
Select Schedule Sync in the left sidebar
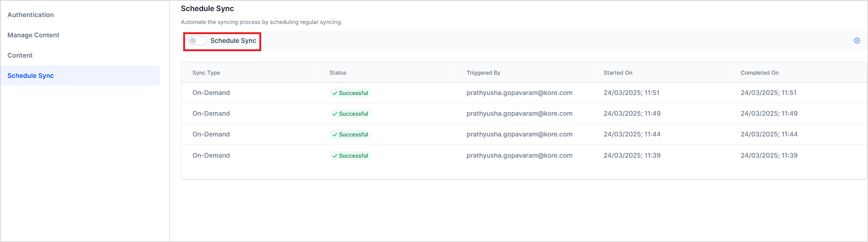[30, 76]
